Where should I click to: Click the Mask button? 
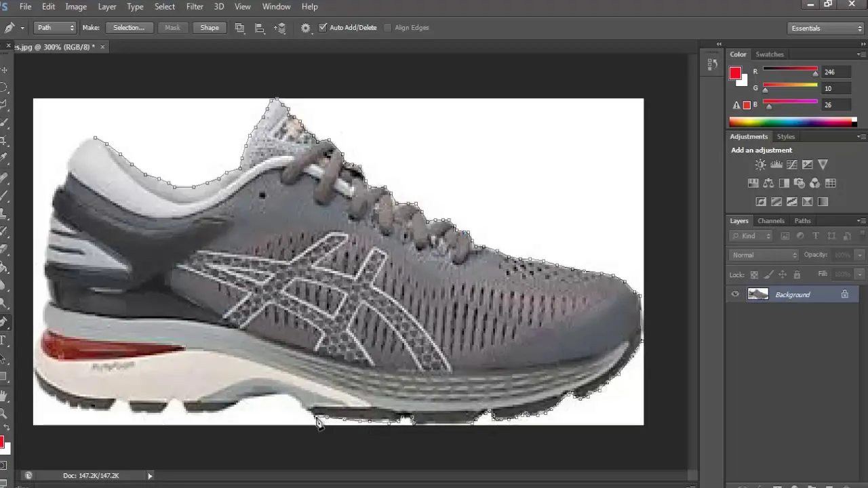coord(172,28)
